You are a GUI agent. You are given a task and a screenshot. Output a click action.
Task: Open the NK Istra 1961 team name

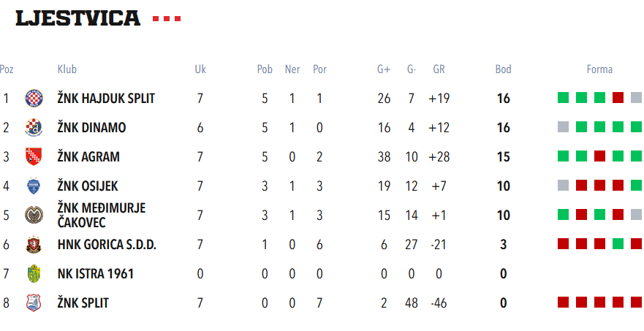(x=95, y=274)
